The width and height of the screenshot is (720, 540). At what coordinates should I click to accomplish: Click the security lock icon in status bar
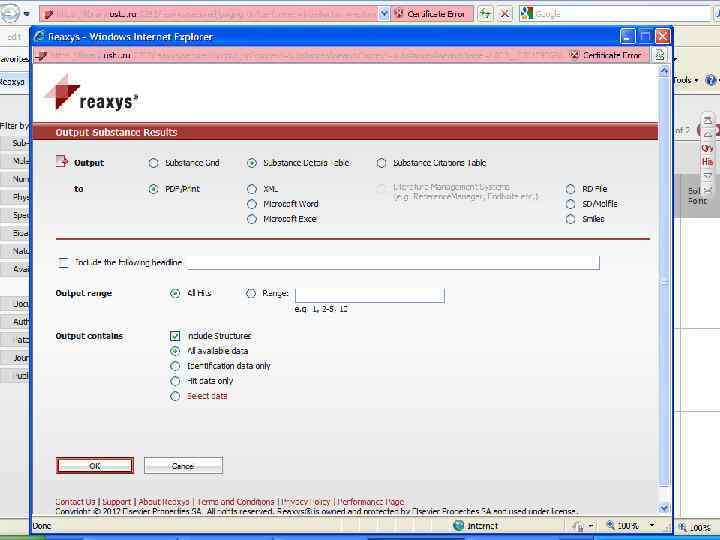click(579, 525)
